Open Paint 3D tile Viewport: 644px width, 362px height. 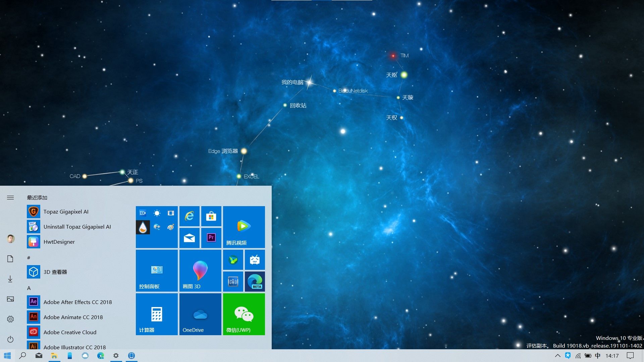point(200,270)
